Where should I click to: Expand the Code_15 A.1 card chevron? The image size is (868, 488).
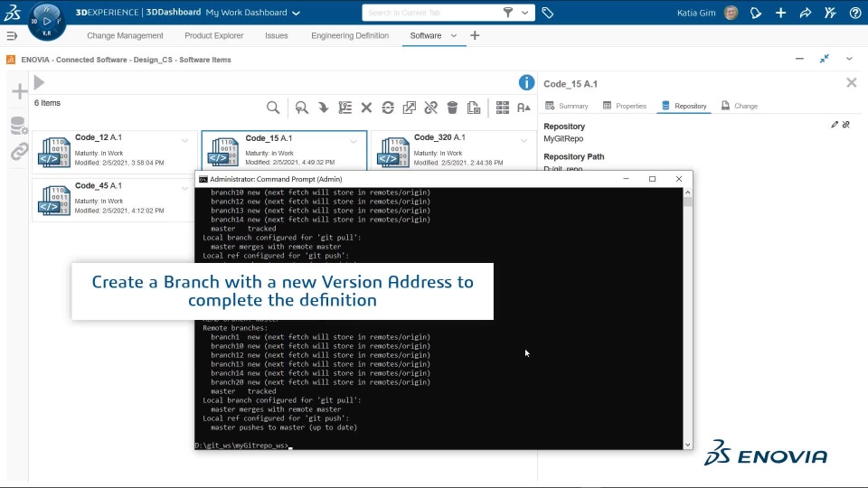click(354, 142)
